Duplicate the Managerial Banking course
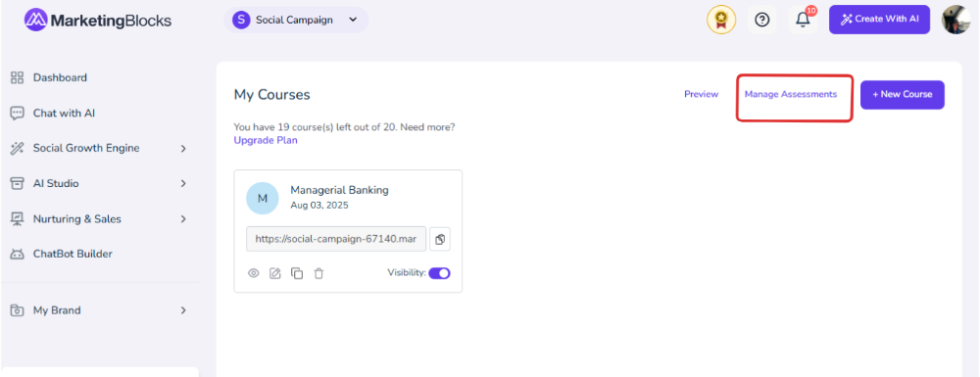 click(x=297, y=273)
